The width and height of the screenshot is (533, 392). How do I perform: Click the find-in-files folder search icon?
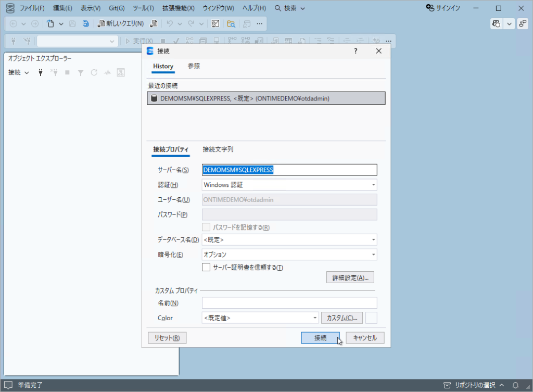click(231, 23)
